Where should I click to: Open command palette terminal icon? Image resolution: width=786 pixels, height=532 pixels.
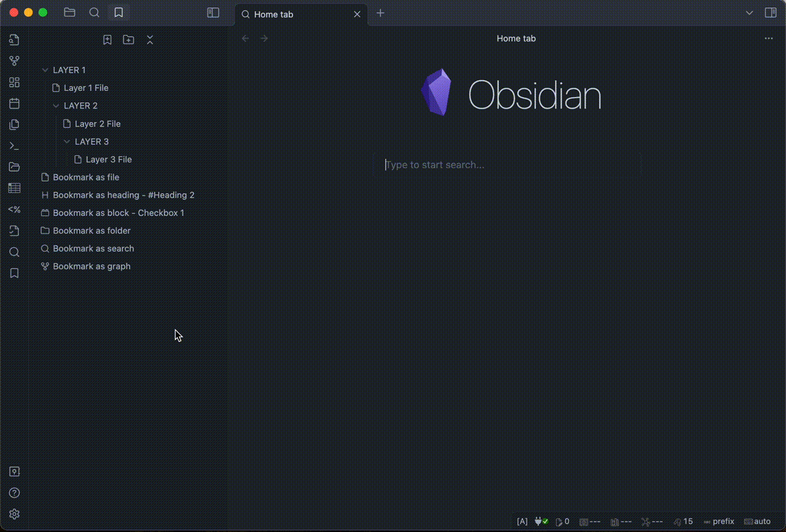point(14,146)
